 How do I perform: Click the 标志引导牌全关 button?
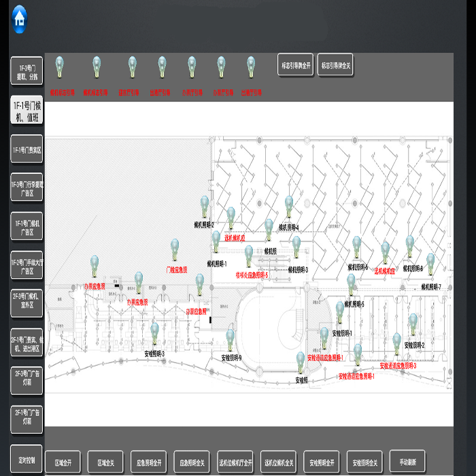point(335,65)
